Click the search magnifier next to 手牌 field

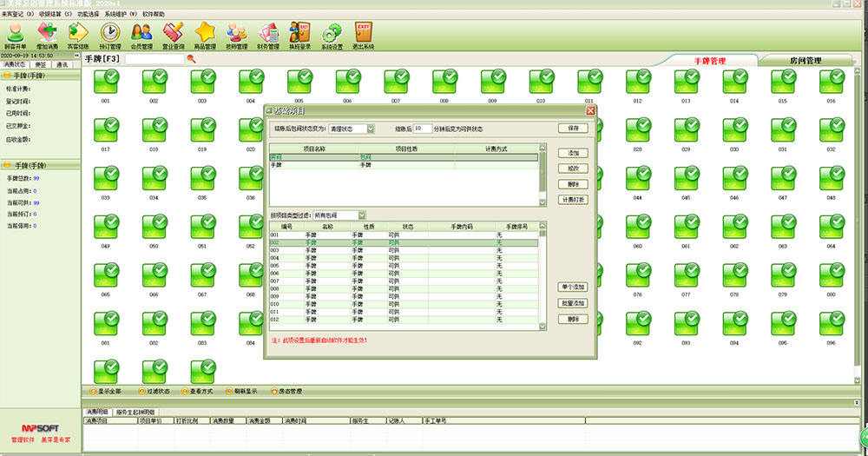[x=191, y=59]
